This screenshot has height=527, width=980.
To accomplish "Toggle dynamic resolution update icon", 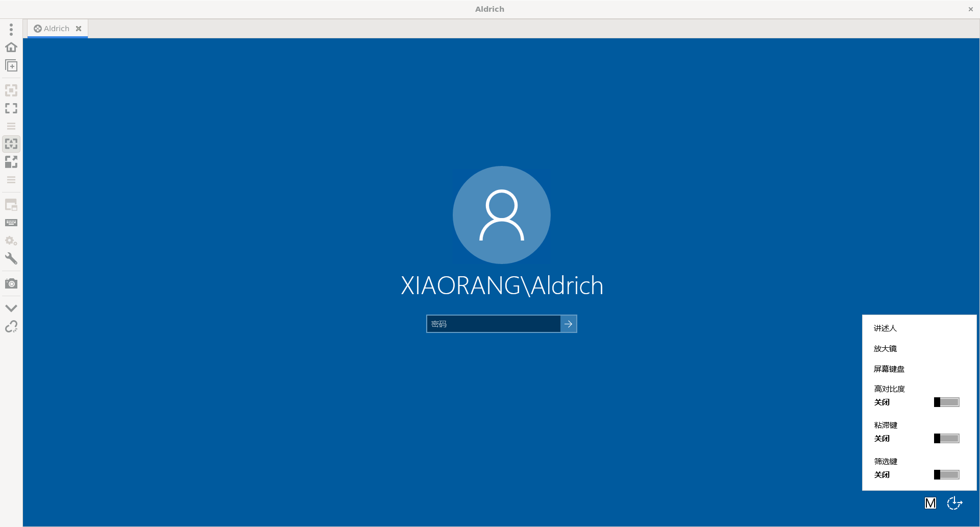I will (11, 144).
